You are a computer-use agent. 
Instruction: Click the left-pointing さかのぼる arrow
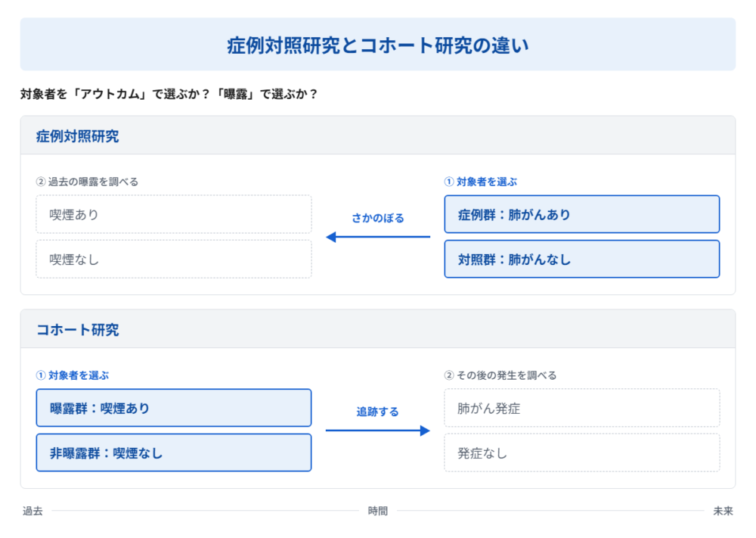(x=378, y=237)
